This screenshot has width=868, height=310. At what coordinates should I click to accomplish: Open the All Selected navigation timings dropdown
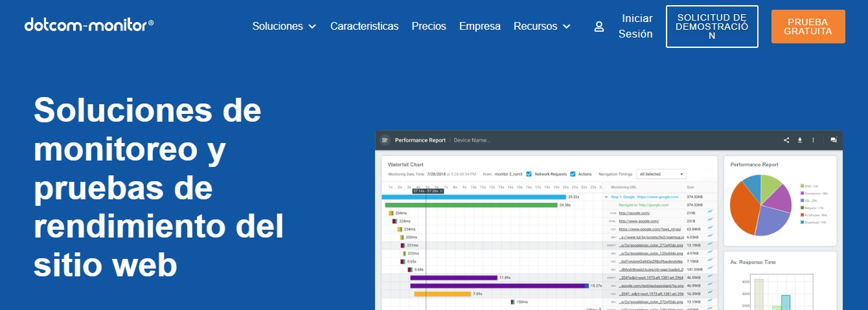[x=661, y=174]
